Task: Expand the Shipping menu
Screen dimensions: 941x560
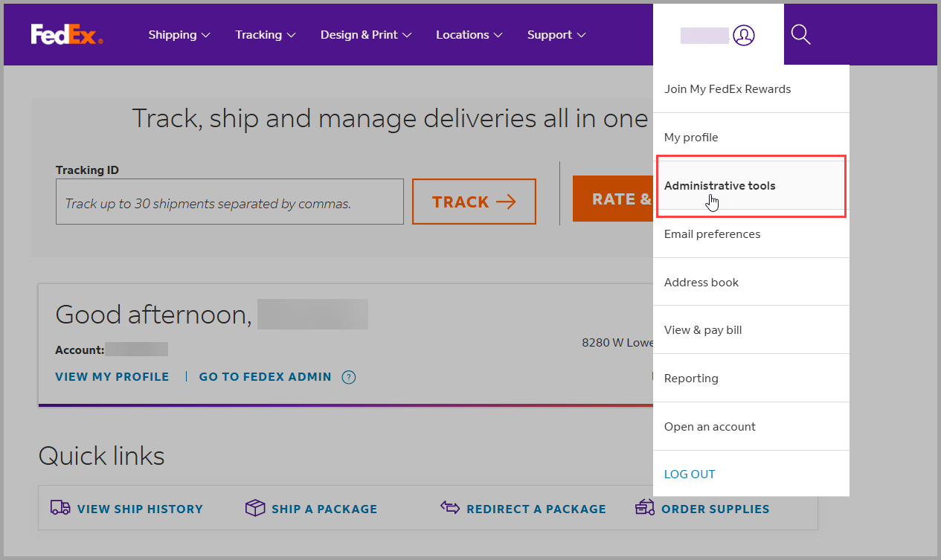Action: tap(179, 35)
